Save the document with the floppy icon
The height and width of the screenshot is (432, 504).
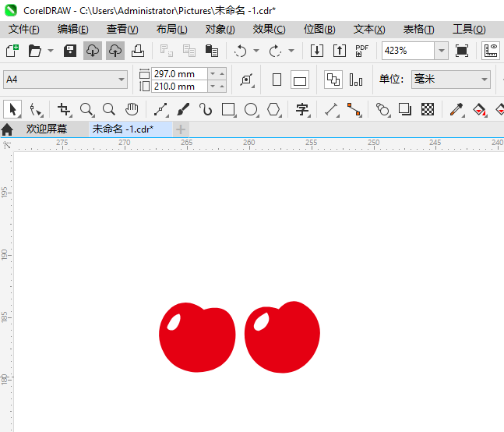coord(70,51)
